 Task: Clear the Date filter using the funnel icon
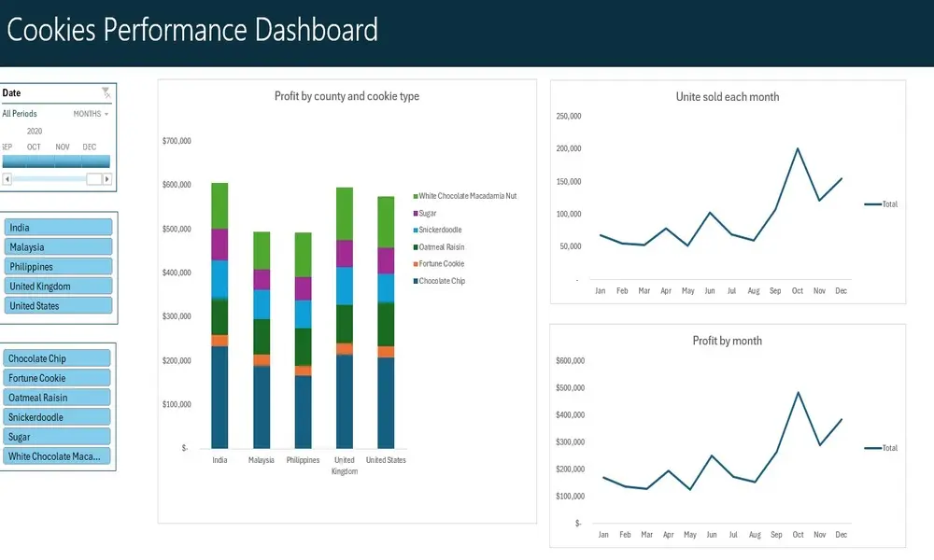coord(106,91)
